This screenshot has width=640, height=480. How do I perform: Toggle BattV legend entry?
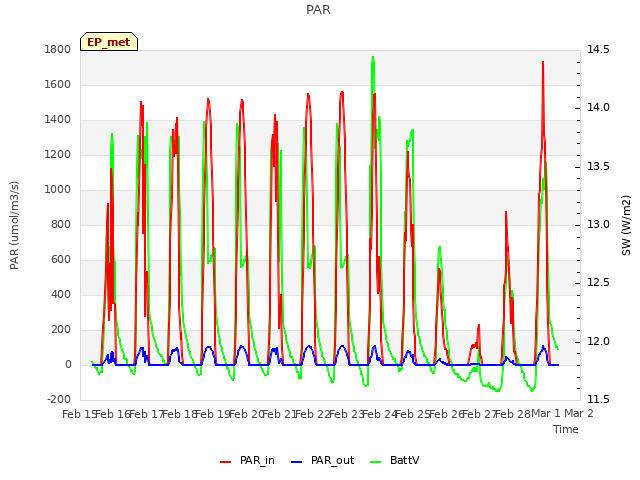pyautogui.click(x=394, y=460)
